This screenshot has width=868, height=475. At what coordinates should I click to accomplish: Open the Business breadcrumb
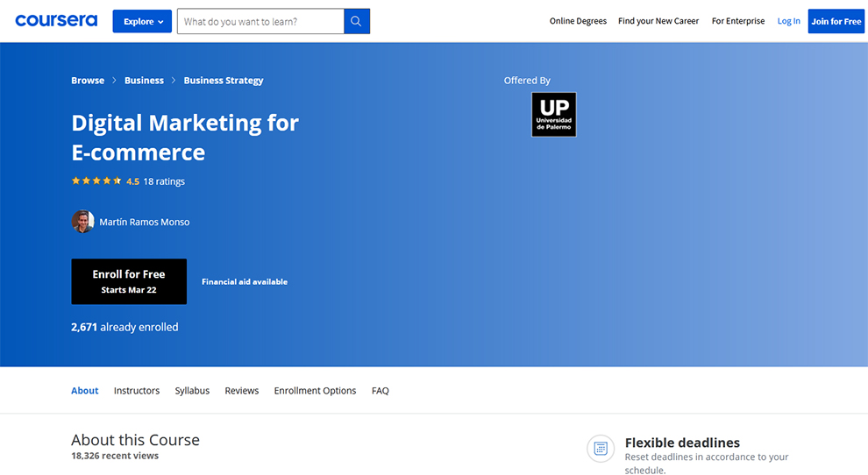click(x=144, y=81)
